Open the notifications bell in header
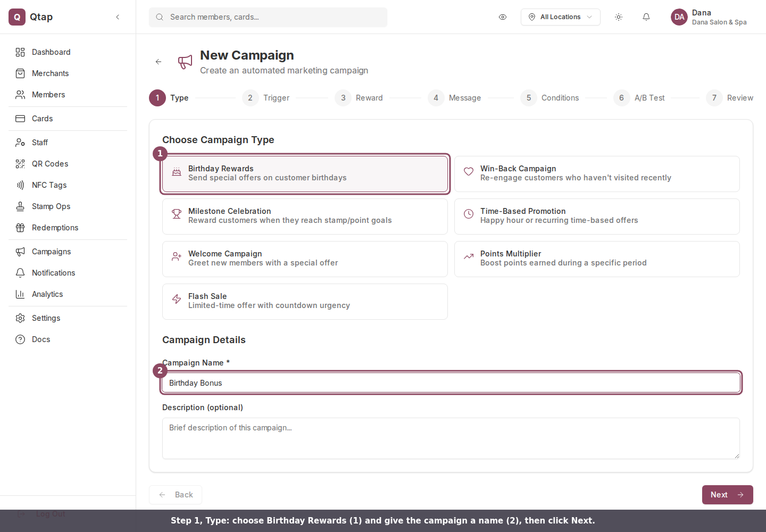This screenshot has height=532, width=766. click(x=646, y=17)
